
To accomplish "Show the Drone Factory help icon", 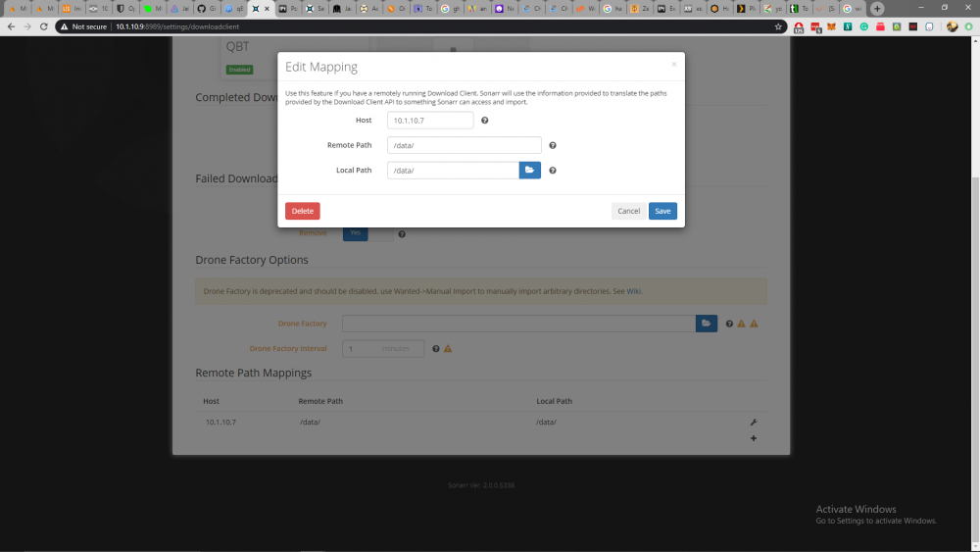I will [x=729, y=324].
